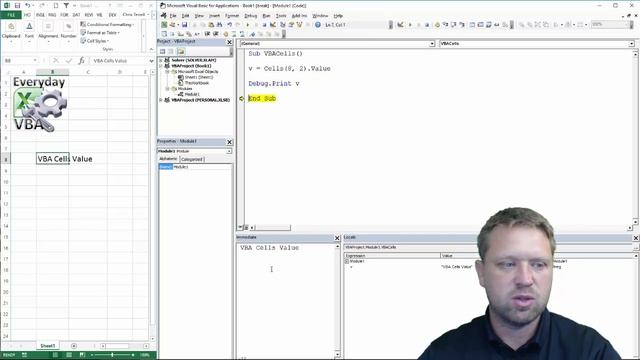Expand the VBAProject (PERSONAL.XLSB) node
Viewport: 640px width, 360px height.
[161, 100]
